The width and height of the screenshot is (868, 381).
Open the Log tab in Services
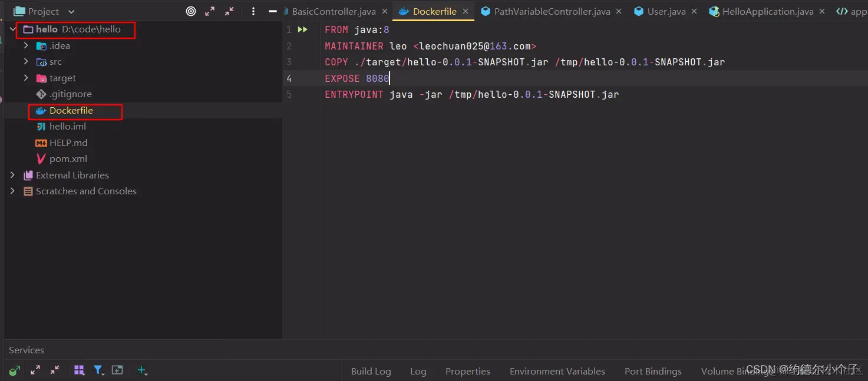point(418,371)
